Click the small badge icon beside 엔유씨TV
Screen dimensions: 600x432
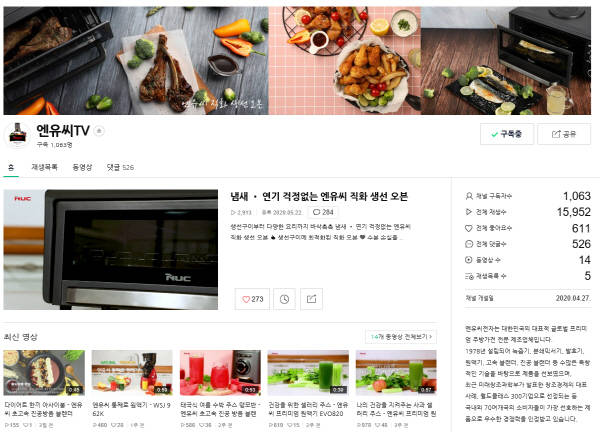click(x=99, y=131)
